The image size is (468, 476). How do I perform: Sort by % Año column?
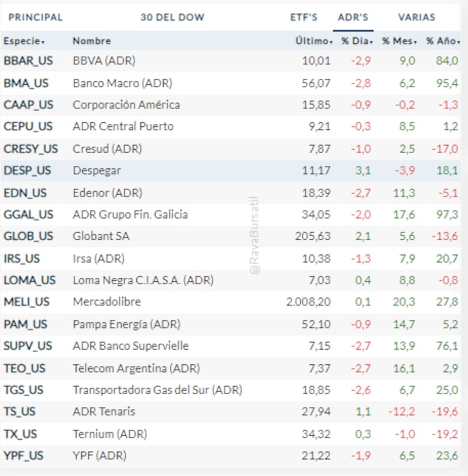pyautogui.click(x=442, y=41)
